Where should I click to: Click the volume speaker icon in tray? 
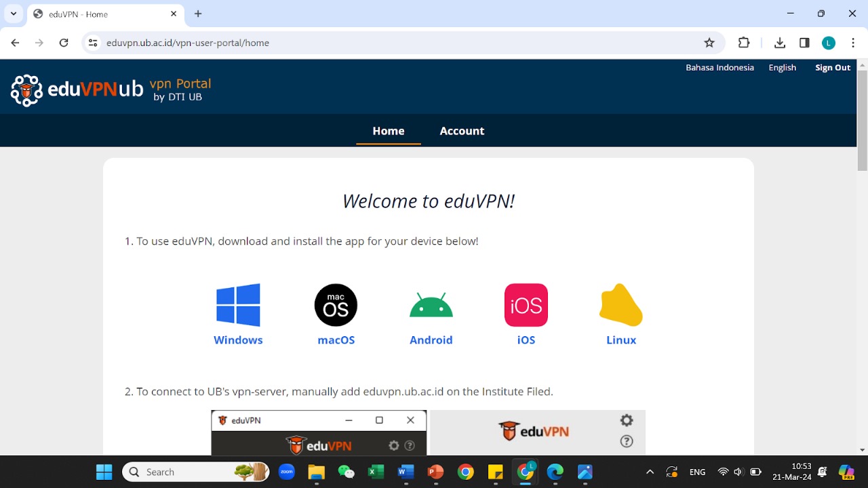click(738, 472)
